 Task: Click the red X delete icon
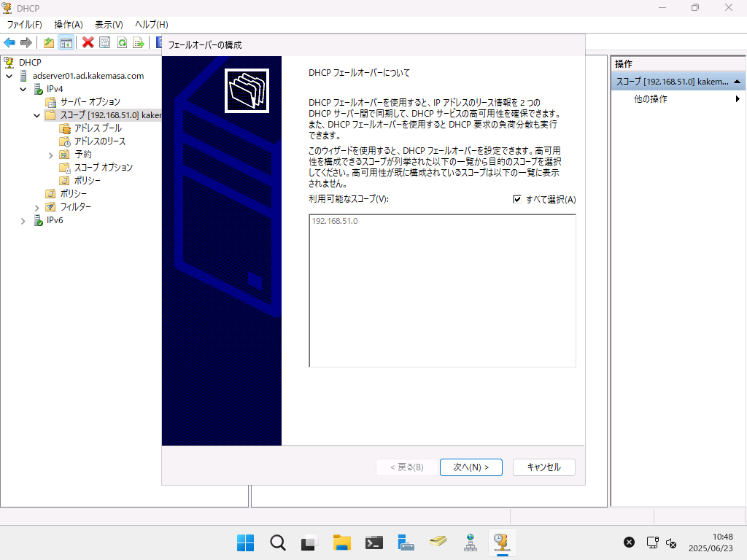pyautogui.click(x=88, y=43)
